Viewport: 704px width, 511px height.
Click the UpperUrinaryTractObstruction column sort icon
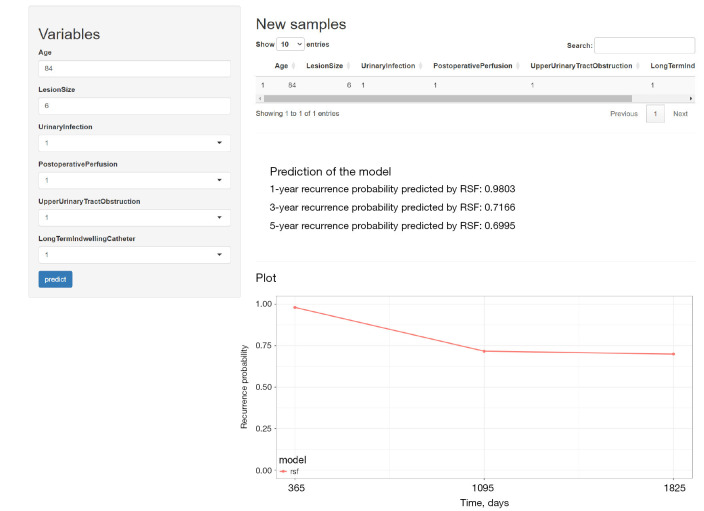pyautogui.click(x=638, y=66)
